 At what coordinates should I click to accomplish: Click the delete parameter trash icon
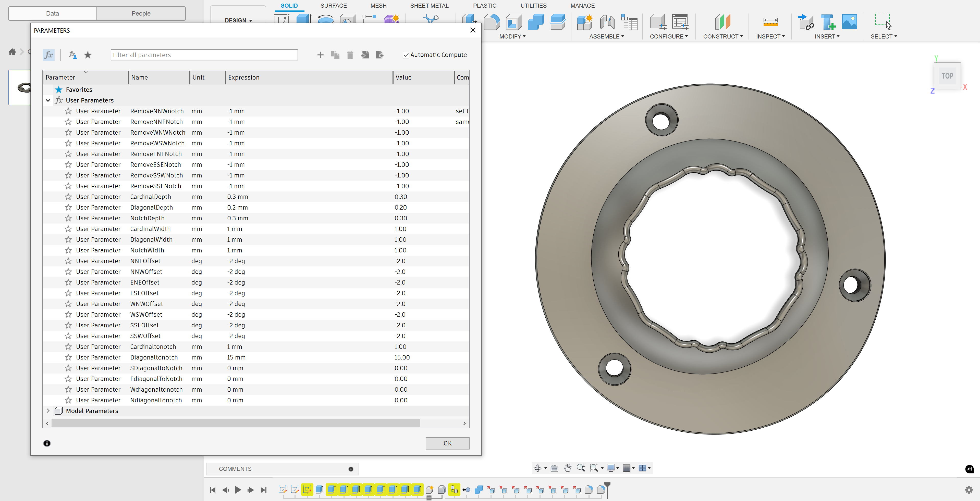pyautogui.click(x=350, y=55)
